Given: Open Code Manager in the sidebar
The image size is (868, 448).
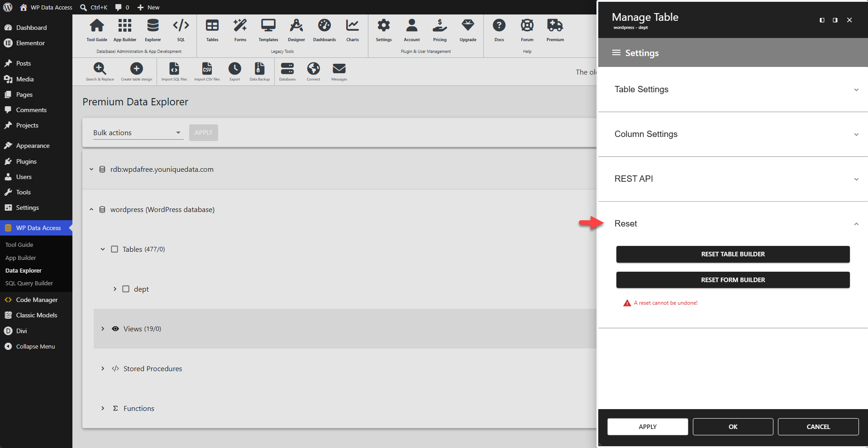Looking at the screenshot, I should click(x=36, y=300).
